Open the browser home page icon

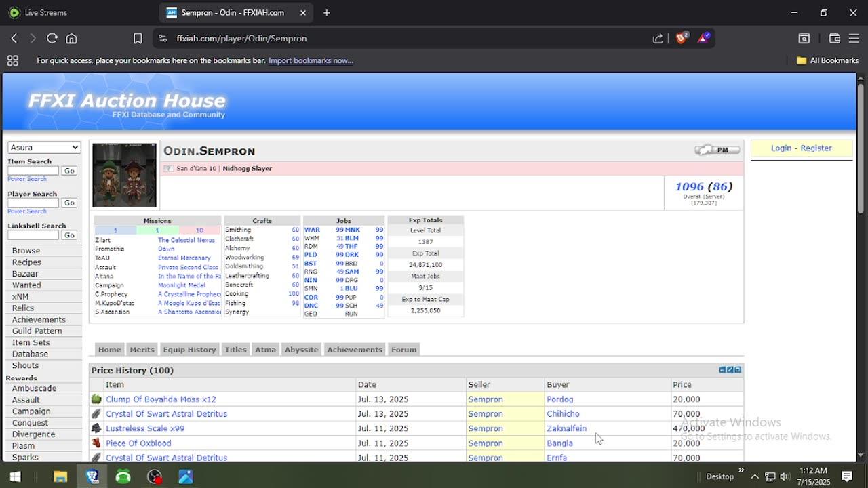point(71,39)
